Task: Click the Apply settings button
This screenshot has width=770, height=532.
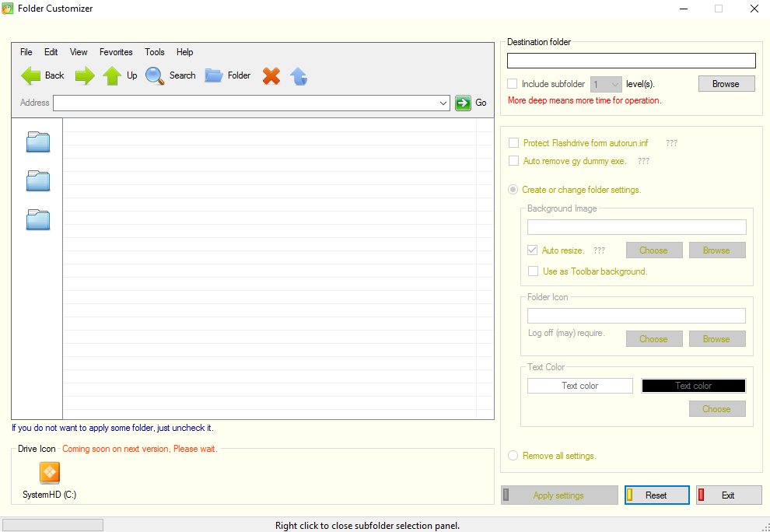Action: click(x=559, y=495)
